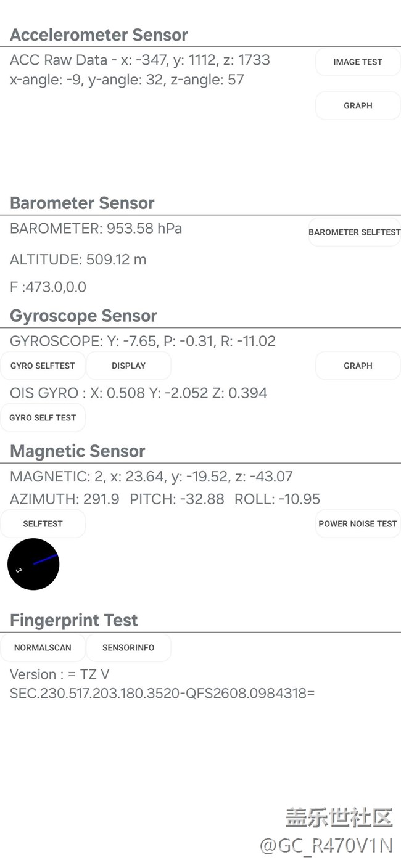Tap the Gyroscope Sensor section title

tap(83, 316)
